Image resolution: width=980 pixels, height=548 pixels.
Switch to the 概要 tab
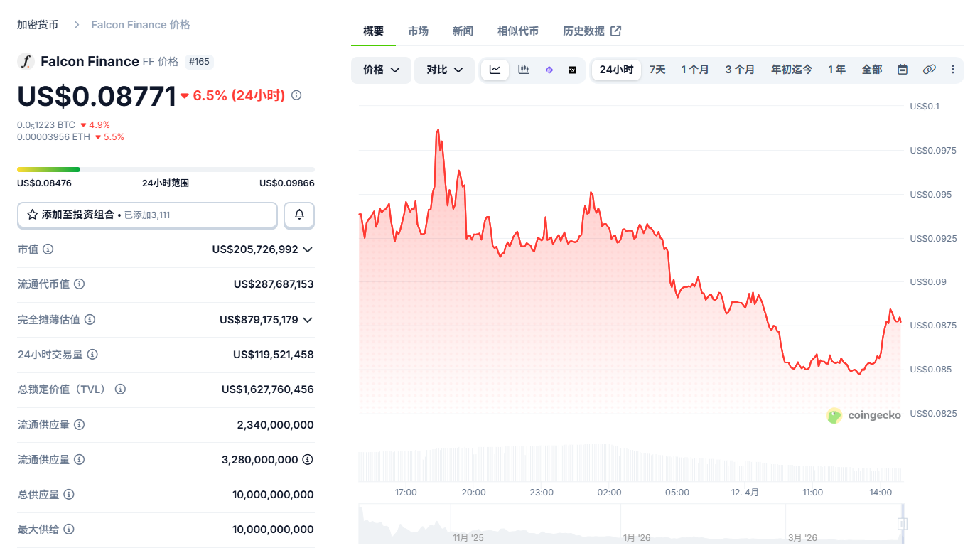point(373,31)
